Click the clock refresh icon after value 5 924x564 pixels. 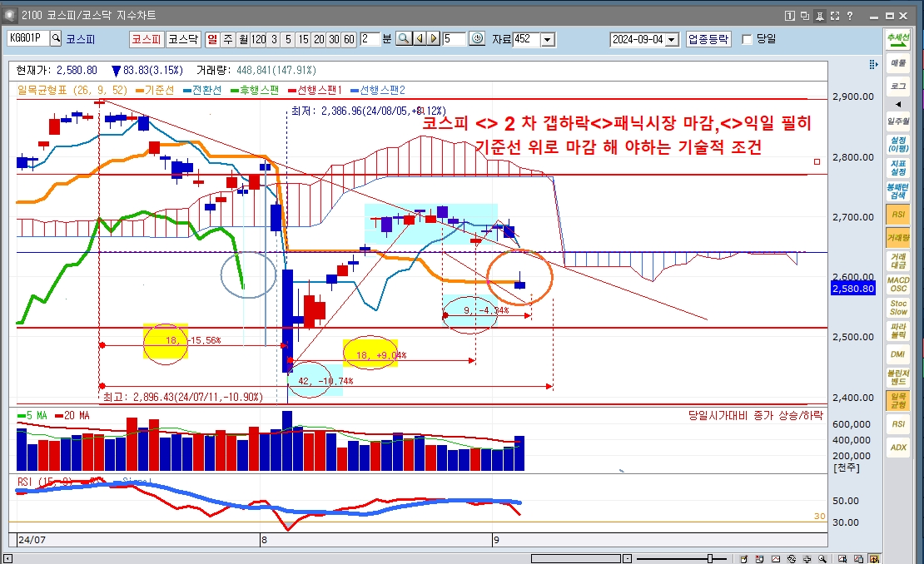pyautogui.click(x=477, y=38)
